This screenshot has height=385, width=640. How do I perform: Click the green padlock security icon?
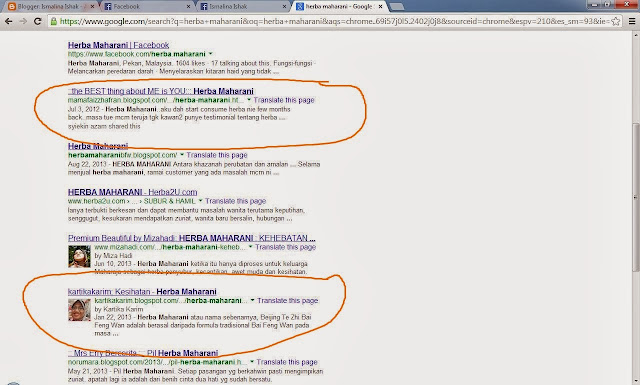click(54, 21)
